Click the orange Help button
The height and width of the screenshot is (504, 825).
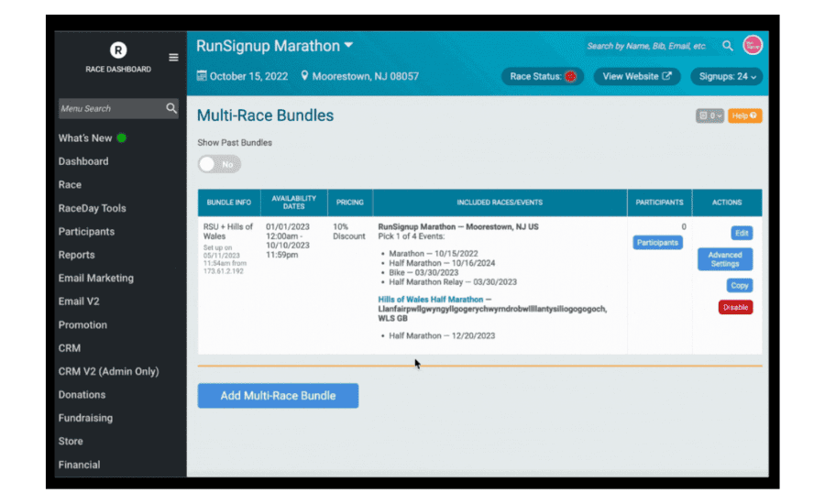(744, 115)
